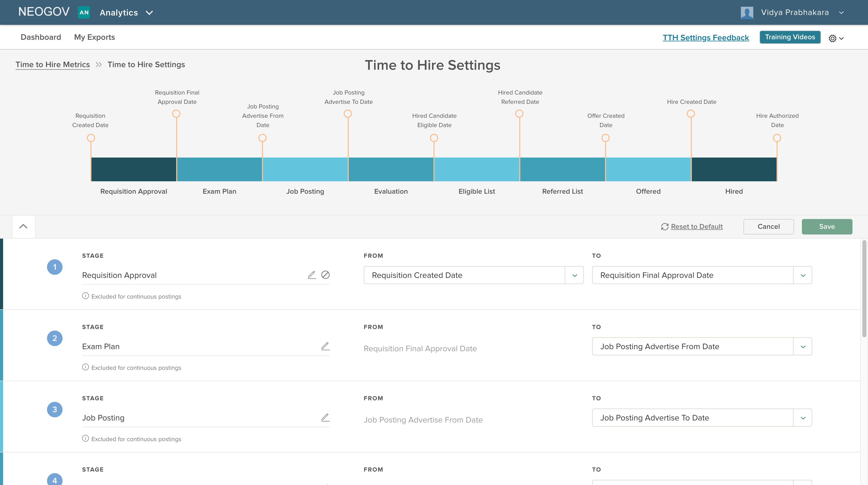Select the Hire Authorized Date marker
This screenshot has height=485, width=868.
coord(777,138)
